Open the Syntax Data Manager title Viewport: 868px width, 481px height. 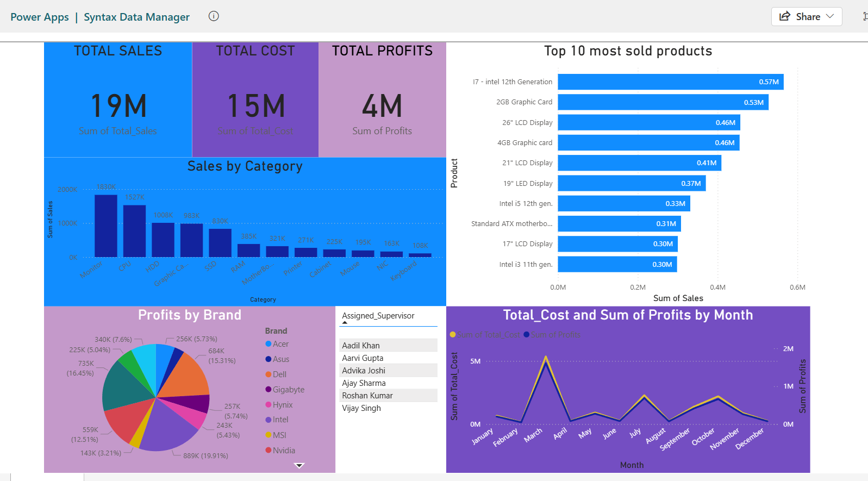(x=136, y=17)
